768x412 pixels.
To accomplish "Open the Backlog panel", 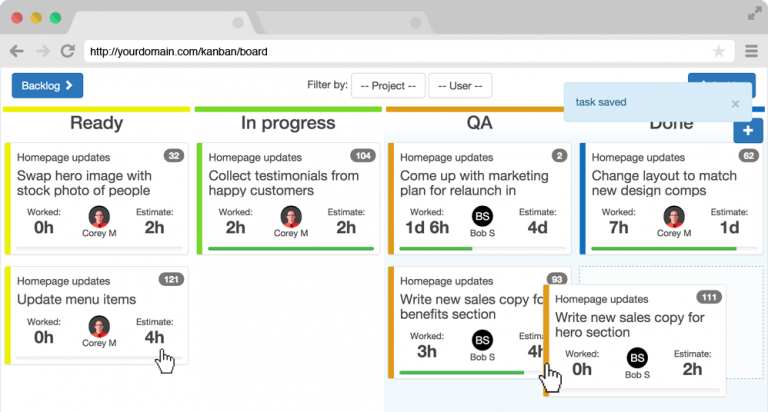I will pos(47,86).
